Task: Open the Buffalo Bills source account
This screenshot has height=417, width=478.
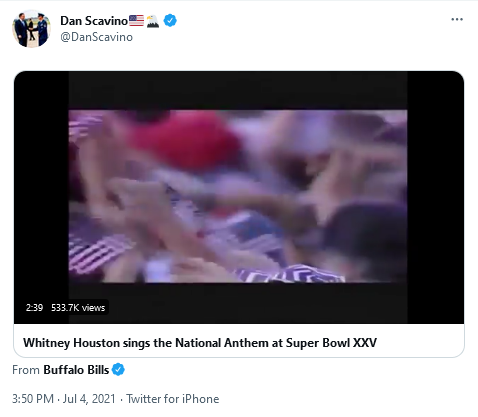Action: [x=76, y=370]
